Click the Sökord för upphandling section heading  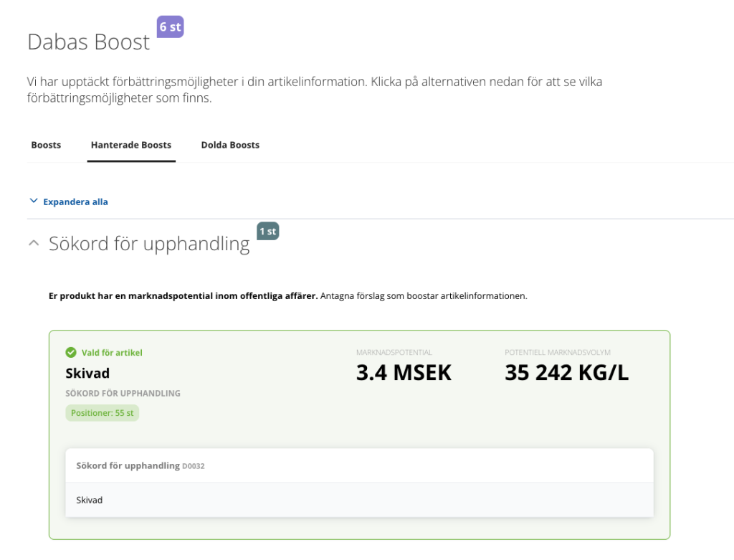[149, 244]
